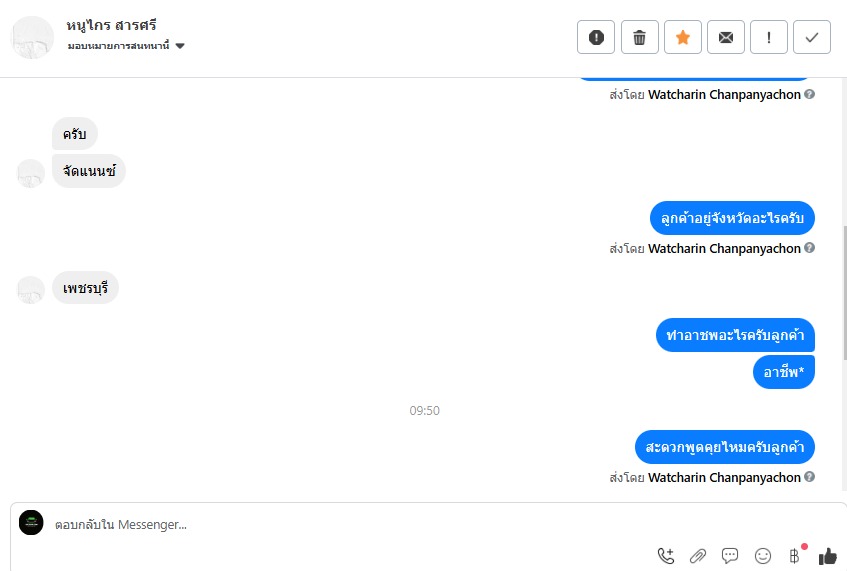Open customer name หนูไกร สารศรี profile

(x=111, y=25)
